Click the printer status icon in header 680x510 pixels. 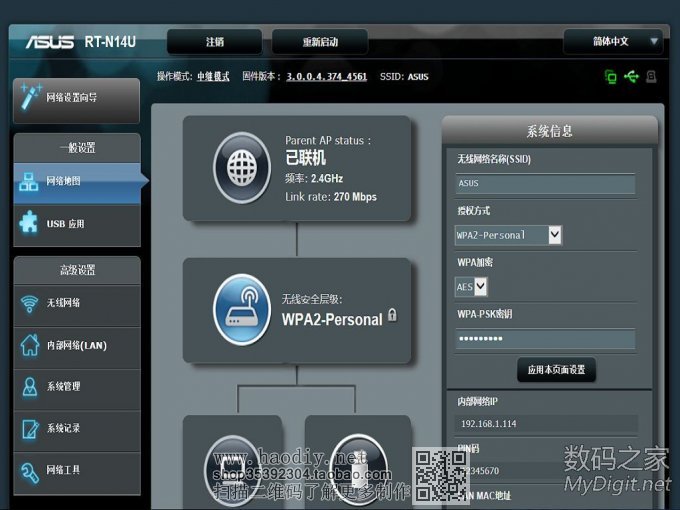pos(651,77)
